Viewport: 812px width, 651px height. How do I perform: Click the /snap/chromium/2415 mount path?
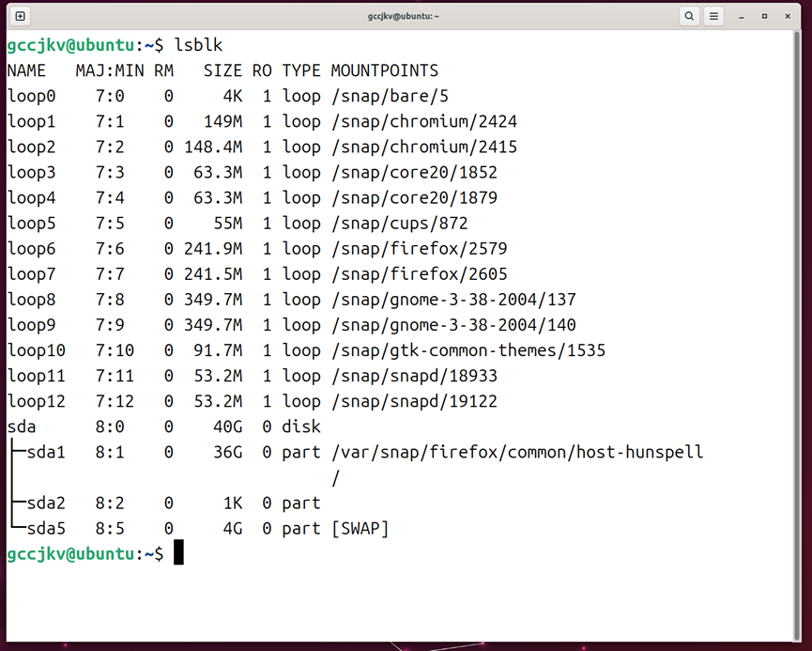[x=424, y=147]
